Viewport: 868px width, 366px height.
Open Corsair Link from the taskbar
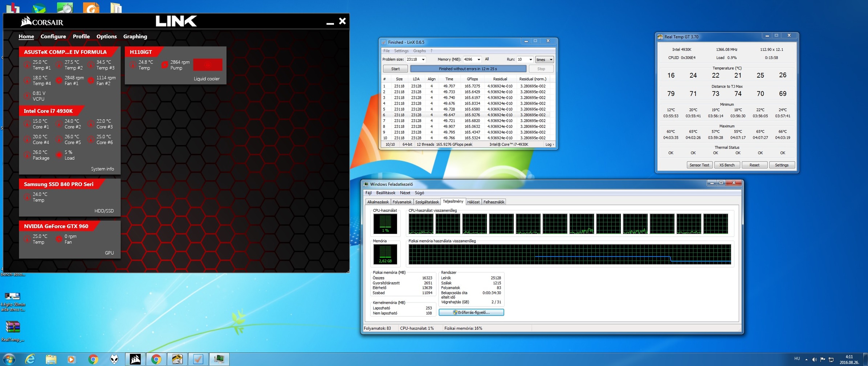click(135, 359)
